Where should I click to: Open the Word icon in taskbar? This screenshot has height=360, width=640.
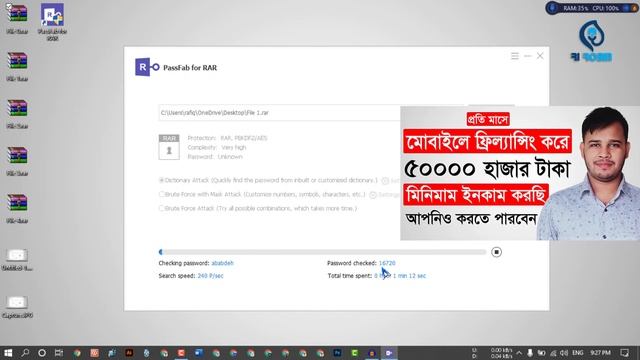coord(198,353)
